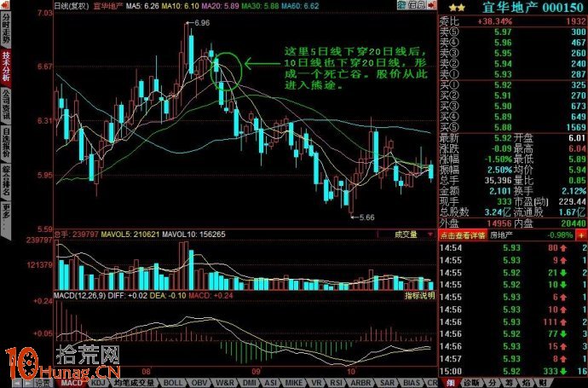Select the 均笔成交量 indicator tab
The height and width of the screenshot is (388, 588).
click(x=134, y=383)
